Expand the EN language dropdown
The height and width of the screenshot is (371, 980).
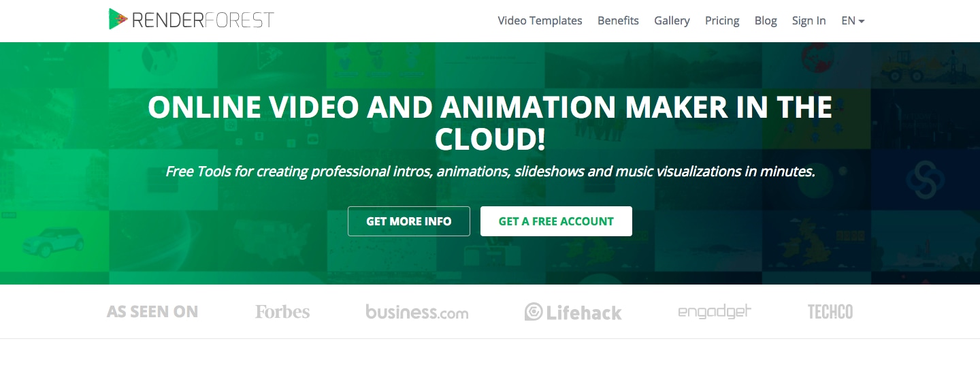853,20
